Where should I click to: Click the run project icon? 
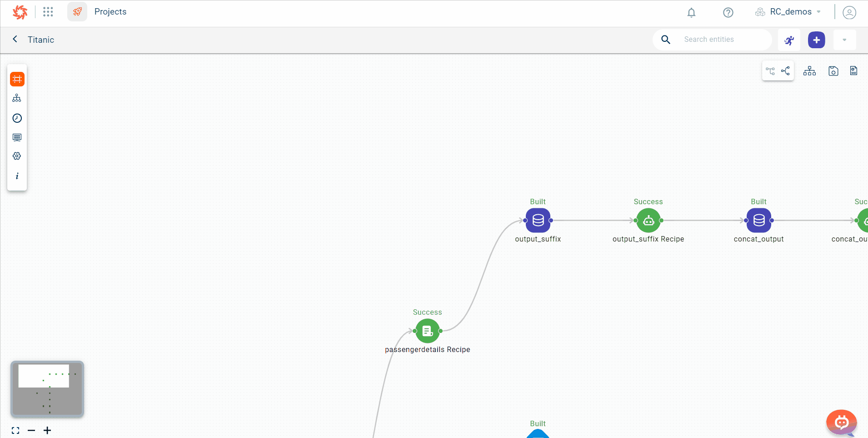789,40
